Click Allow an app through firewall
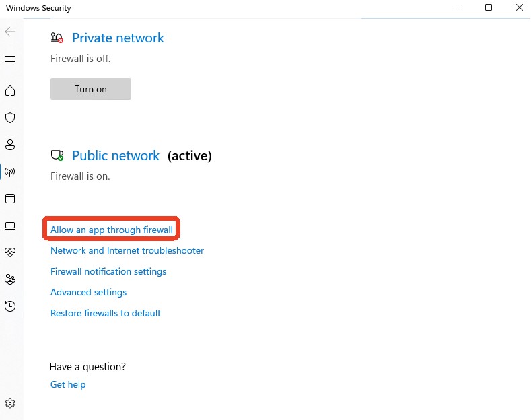531x420 pixels. (x=112, y=230)
